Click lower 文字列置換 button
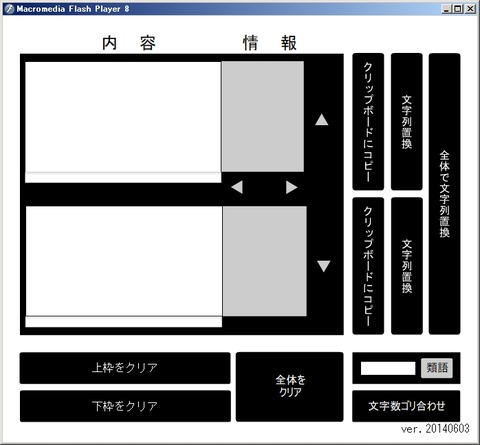Viewport: 480px width, 445px height. coord(407,266)
